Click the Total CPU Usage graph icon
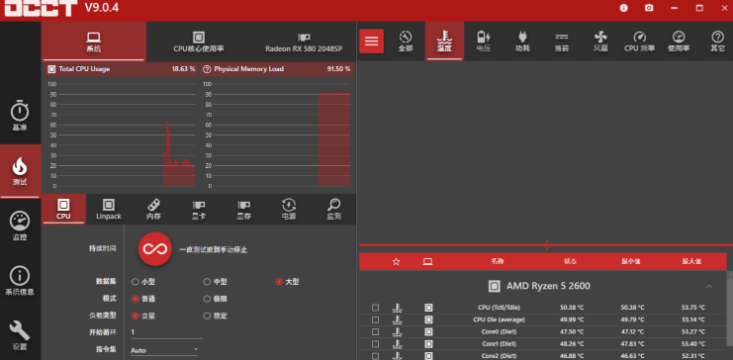 pos(51,69)
